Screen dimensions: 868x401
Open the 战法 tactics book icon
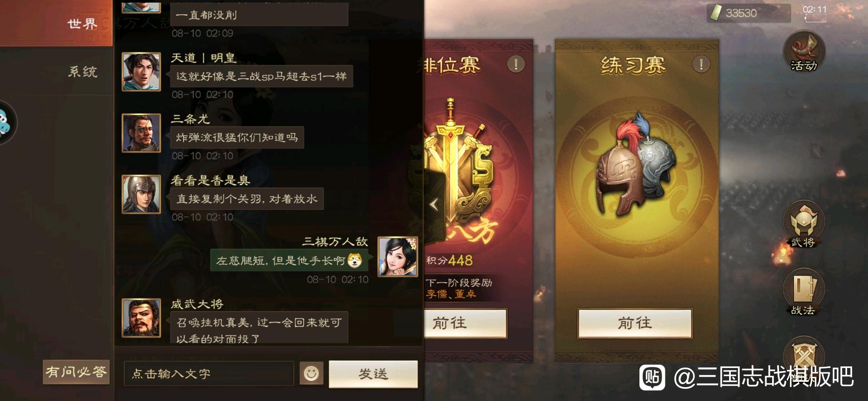(x=804, y=292)
